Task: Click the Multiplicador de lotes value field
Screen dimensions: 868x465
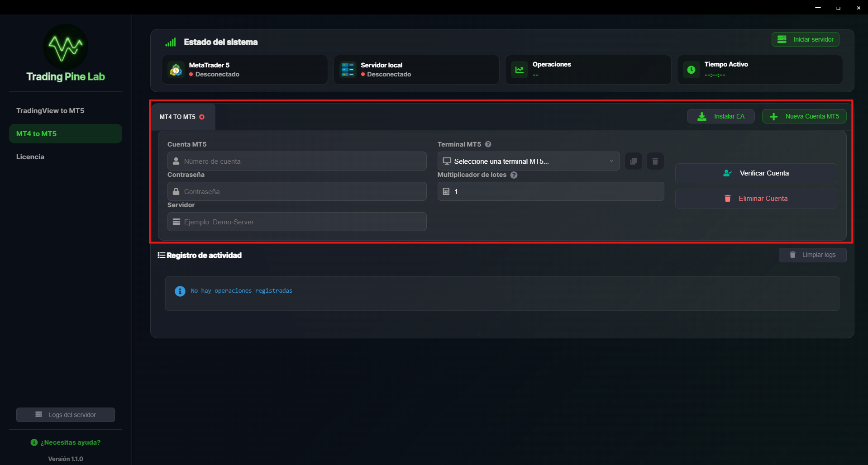Action: 550,191
